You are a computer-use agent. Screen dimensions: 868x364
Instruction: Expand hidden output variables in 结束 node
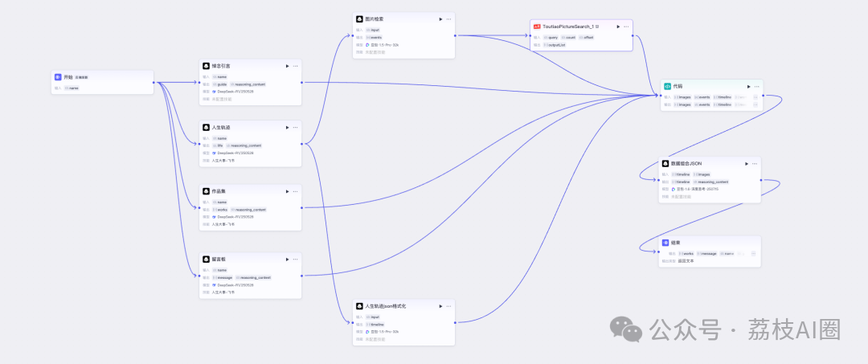click(753, 253)
